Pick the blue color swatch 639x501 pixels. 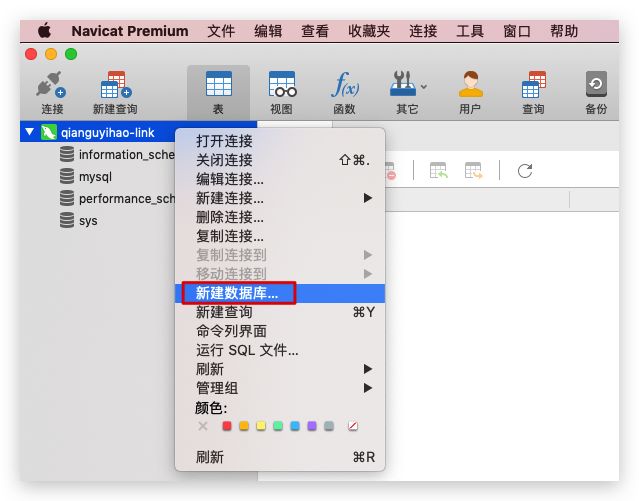pos(295,426)
